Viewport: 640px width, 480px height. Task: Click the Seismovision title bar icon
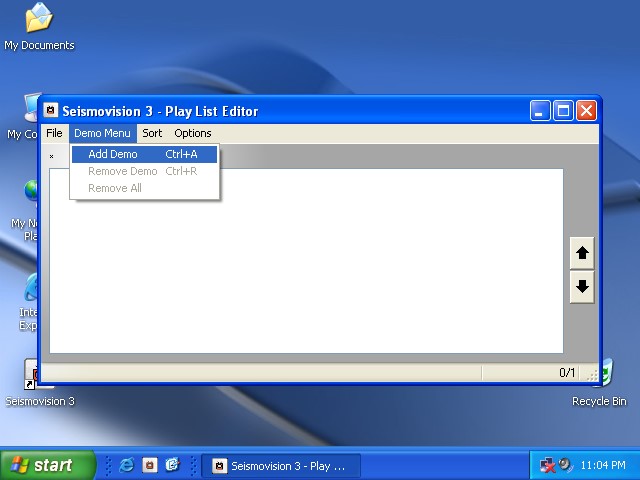pyautogui.click(x=51, y=111)
